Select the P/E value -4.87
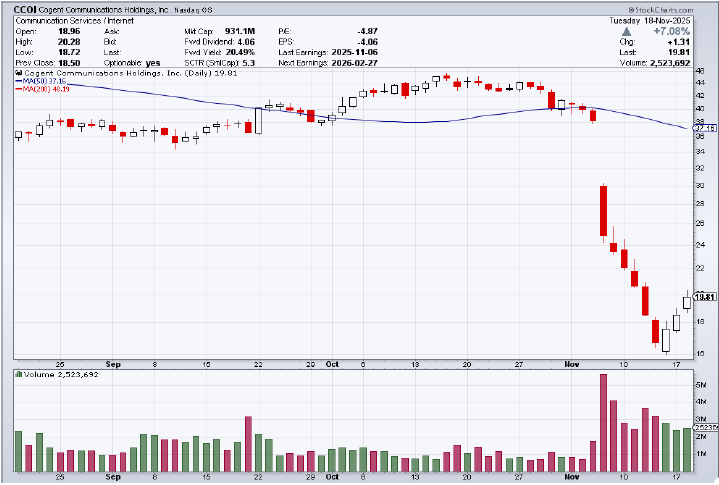The height and width of the screenshot is (485, 719). pyautogui.click(x=368, y=31)
